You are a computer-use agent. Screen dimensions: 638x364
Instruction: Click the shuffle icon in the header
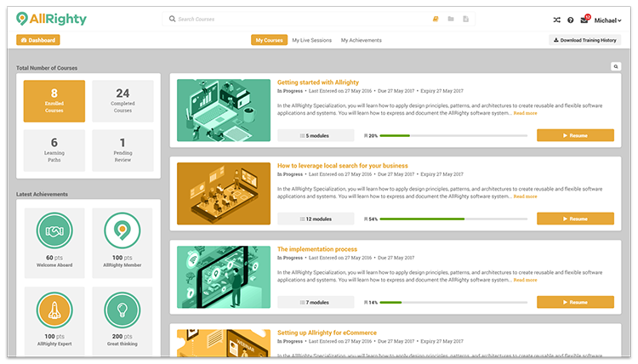click(x=556, y=20)
